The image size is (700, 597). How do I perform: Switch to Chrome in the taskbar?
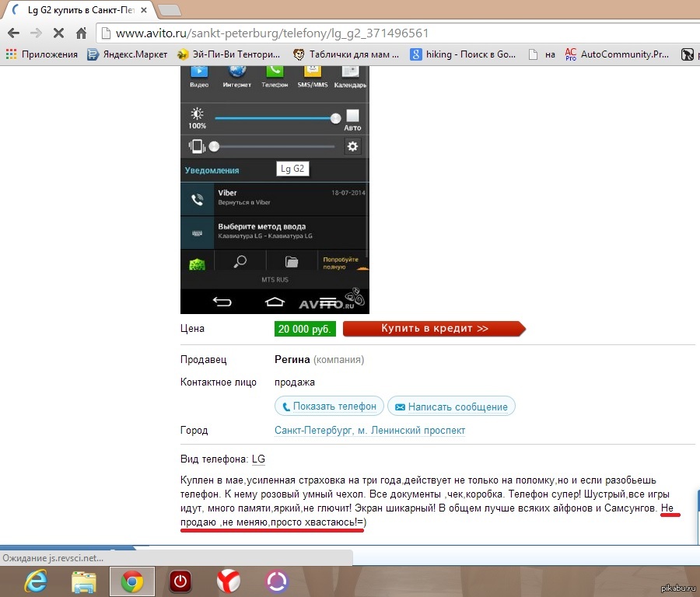pyautogui.click(x=132, y=581)
